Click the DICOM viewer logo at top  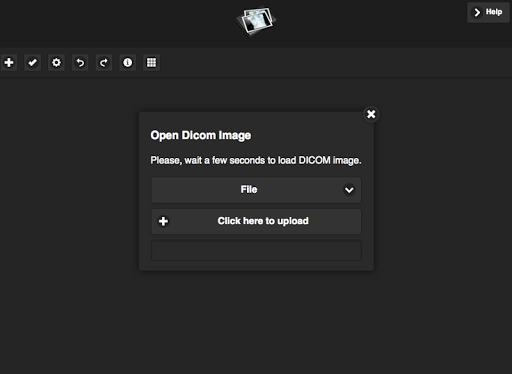pos(256,22)
